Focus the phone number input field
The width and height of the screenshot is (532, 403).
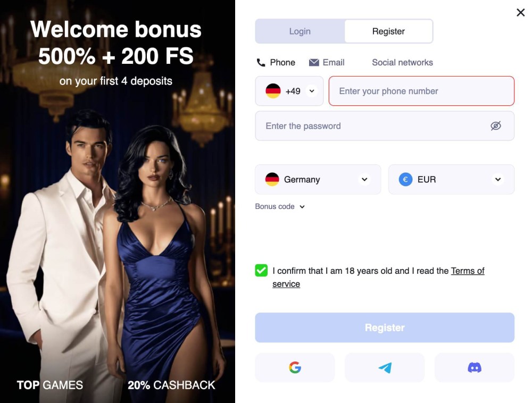click(x=421, y=91)
